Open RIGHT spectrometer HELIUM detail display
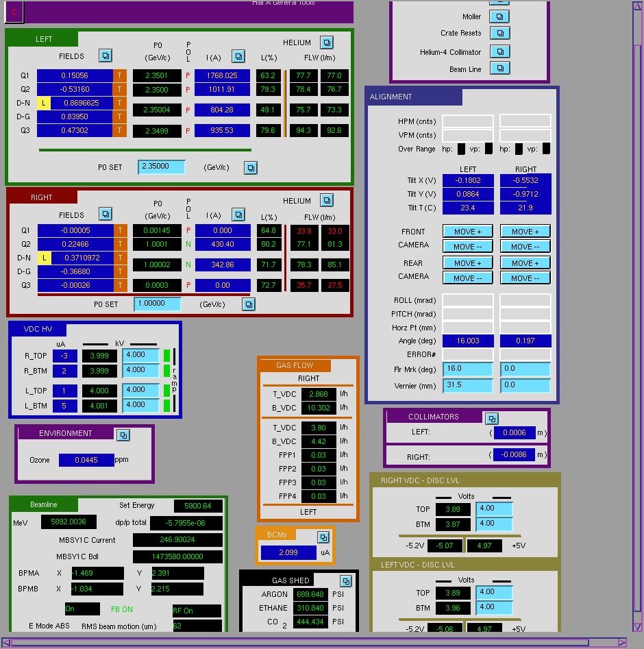This screenshot has width=644, height=649. point(327,201)
